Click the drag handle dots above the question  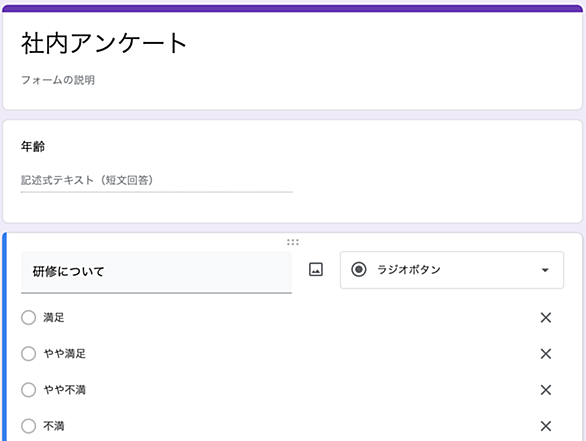point(293,242)
